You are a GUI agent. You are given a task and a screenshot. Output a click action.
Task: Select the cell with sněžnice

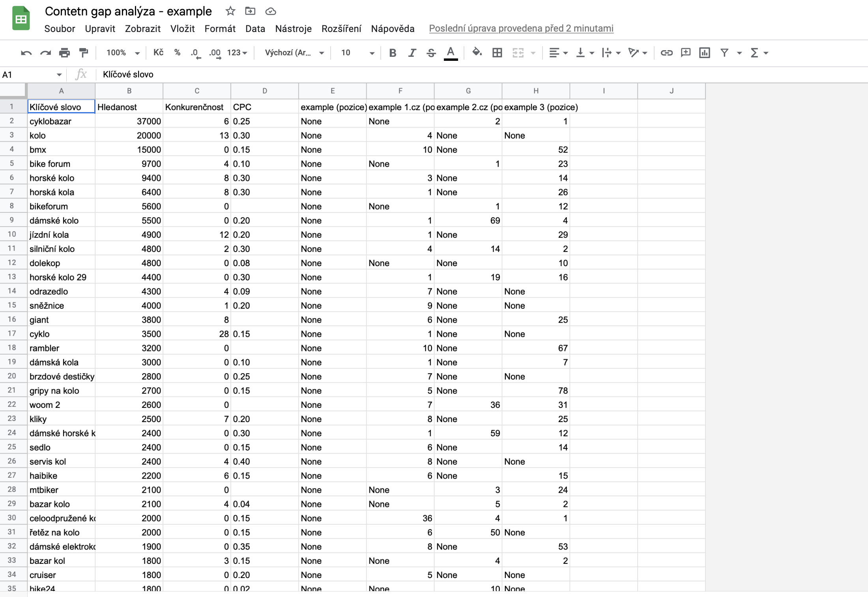point(61,306)
